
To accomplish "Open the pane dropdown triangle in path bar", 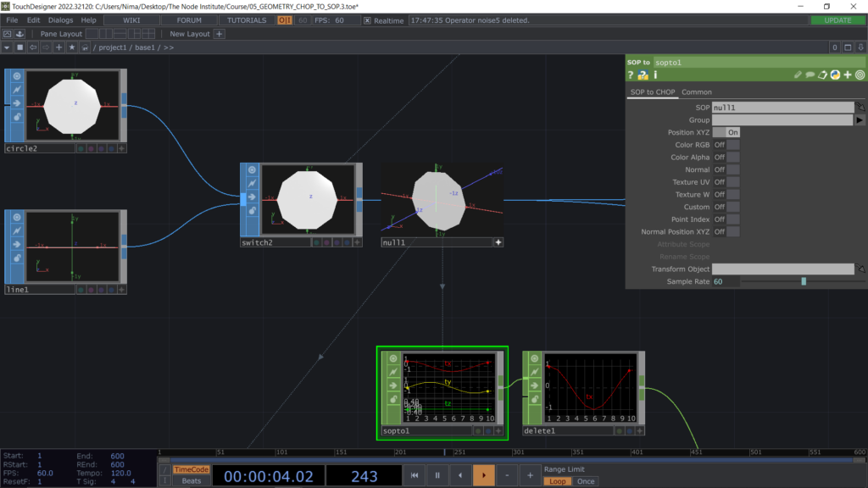I will pyautogui.click(x=7, y=47).
